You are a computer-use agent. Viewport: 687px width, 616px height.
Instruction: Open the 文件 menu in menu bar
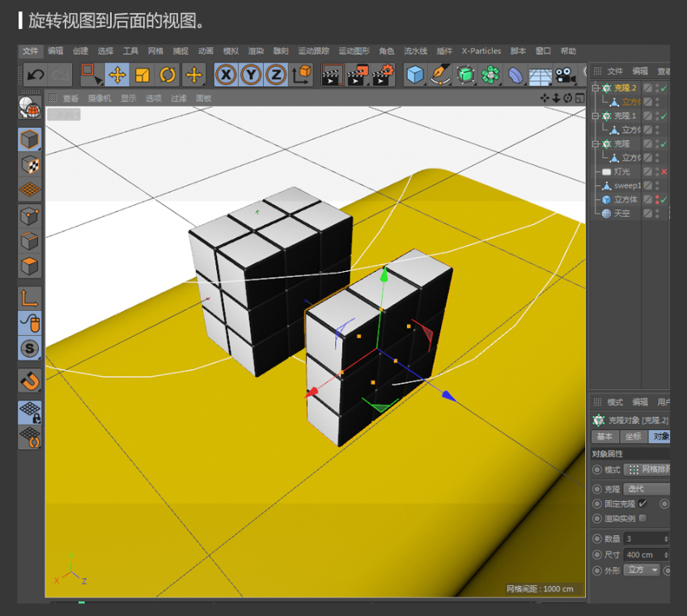pyautogui.click(x=30, y=51)
